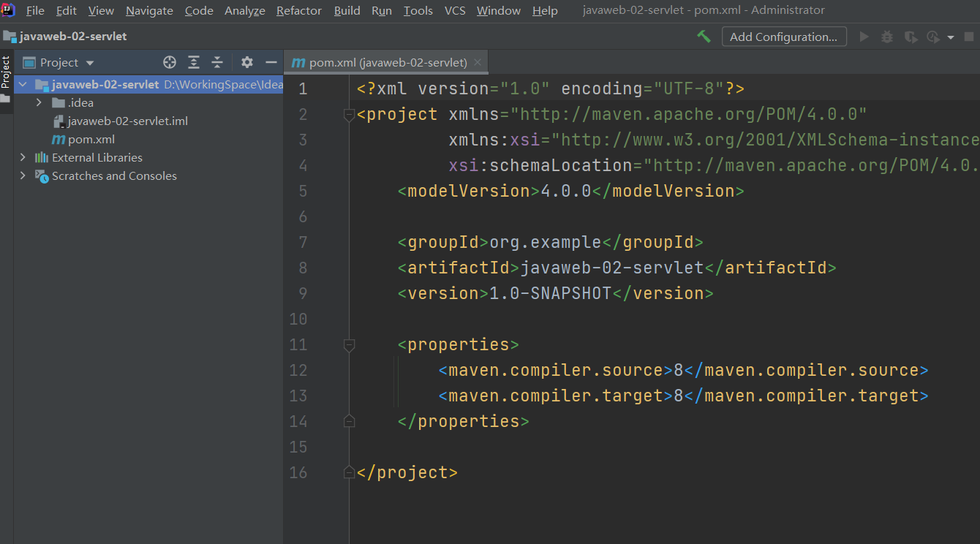Open the Run menu
980x544 pixels.
(382, 10)
